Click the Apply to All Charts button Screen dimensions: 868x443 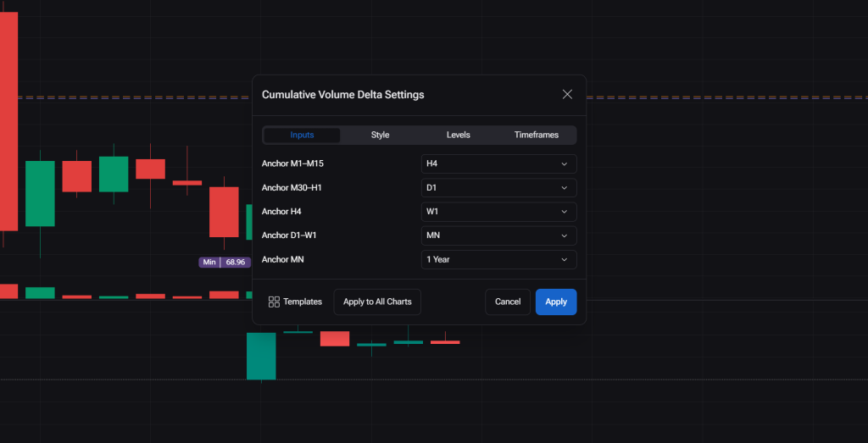click(377, 302)
